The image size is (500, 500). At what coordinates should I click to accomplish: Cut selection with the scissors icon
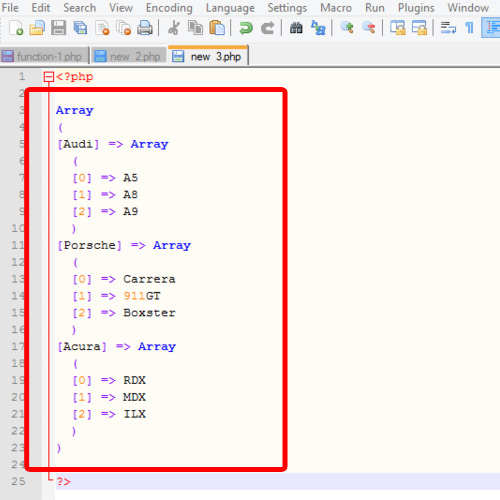click(x=174, y=28)
